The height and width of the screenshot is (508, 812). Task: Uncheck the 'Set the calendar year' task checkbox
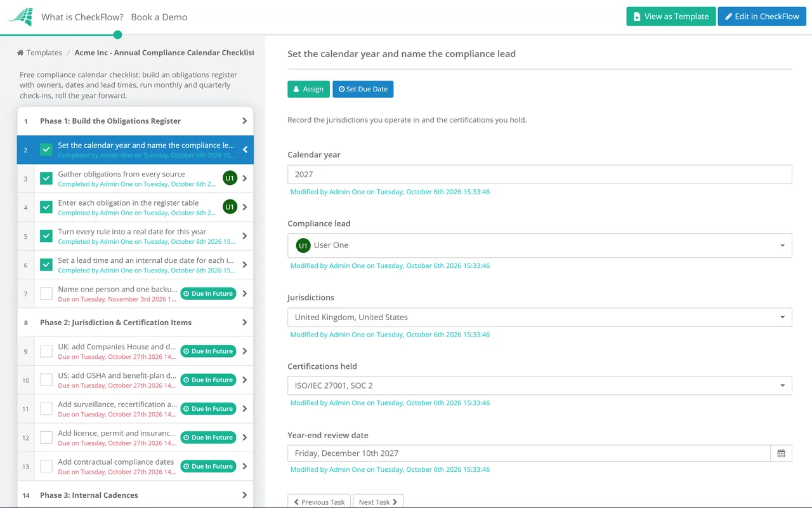pos(46,150)
